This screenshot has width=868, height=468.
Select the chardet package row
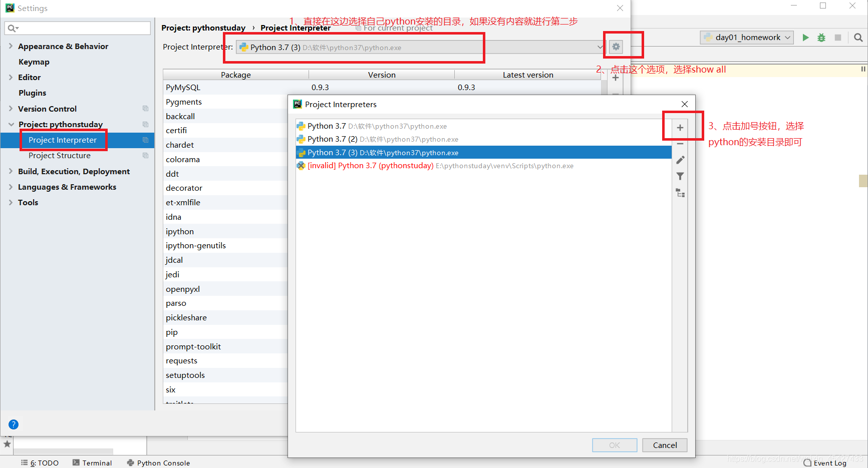(225, 145)
